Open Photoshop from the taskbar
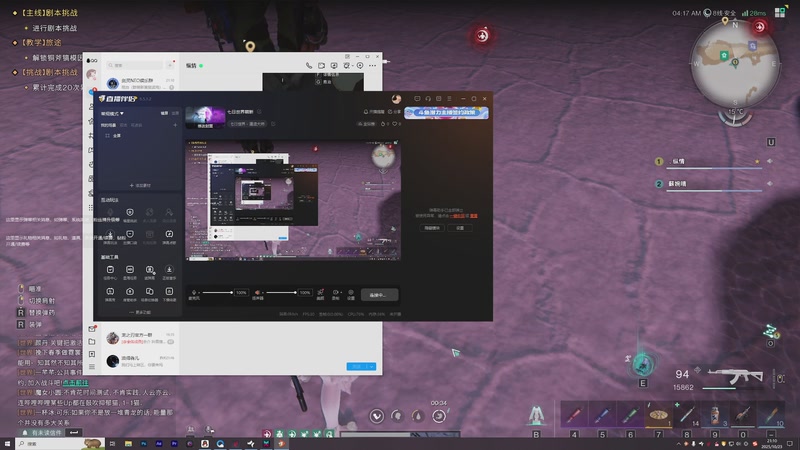The image size is (800, 450). [x=143, y=444]
